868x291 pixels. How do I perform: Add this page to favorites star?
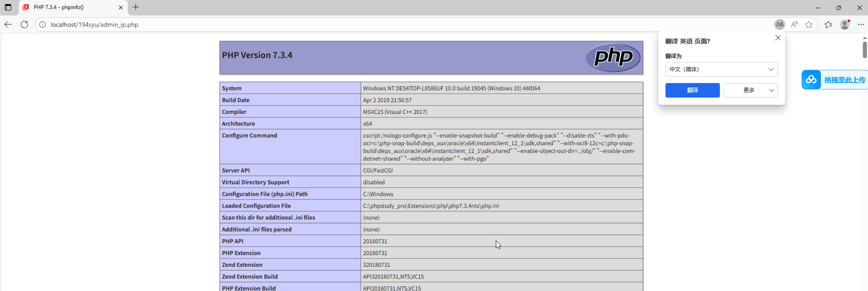click(809, 24)
